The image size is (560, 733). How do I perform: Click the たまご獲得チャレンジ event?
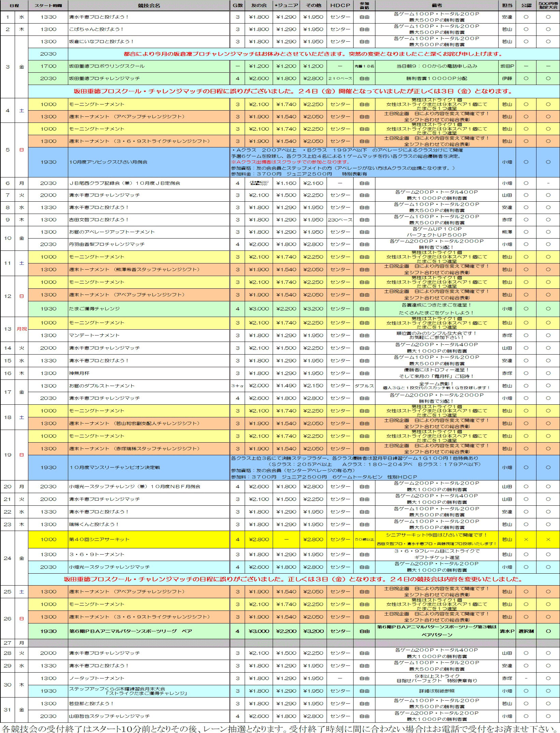(95, 309)
